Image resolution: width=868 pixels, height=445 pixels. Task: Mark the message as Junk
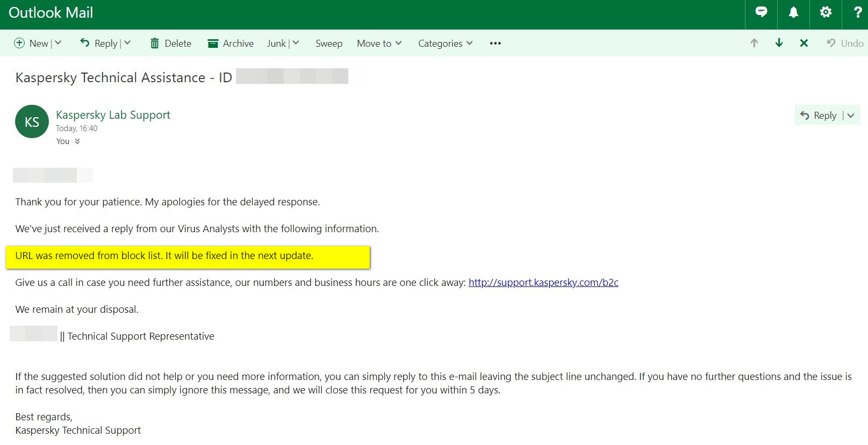276,44
